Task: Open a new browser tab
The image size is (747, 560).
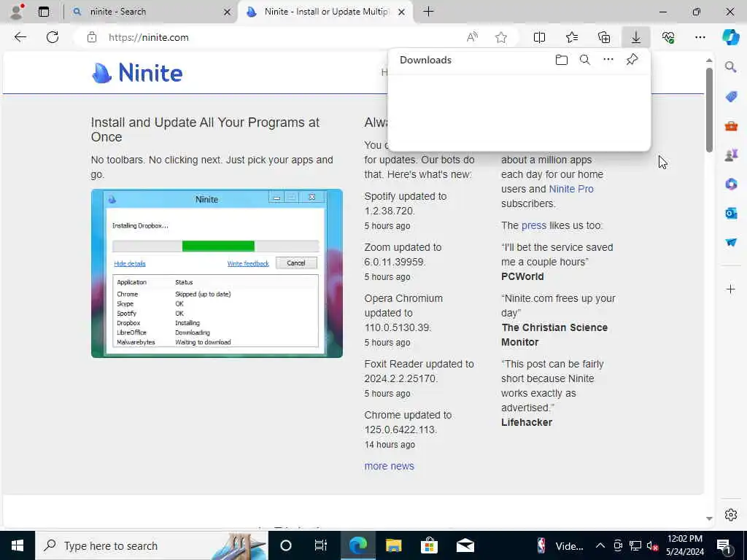Action: tap(428, 12)
